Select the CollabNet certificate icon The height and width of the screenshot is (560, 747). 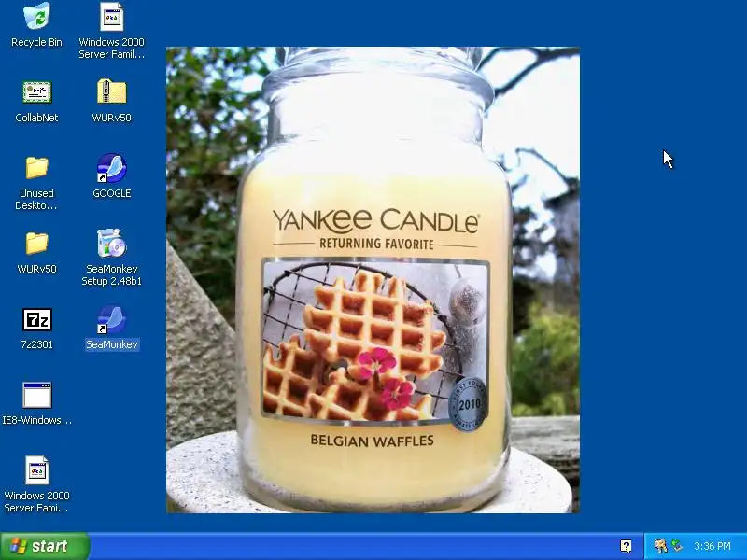pos(36,91)
